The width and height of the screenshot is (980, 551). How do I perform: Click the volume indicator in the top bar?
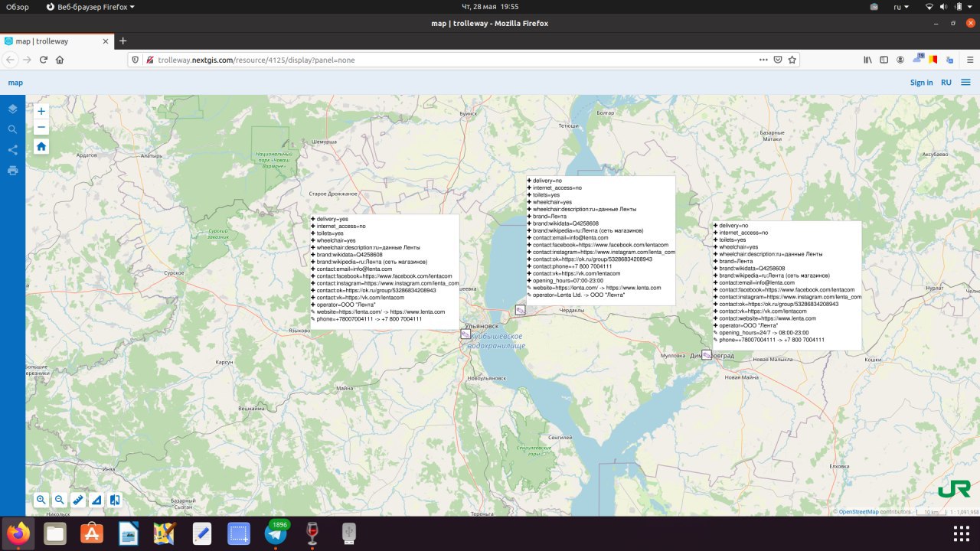(x=942, y=7)
